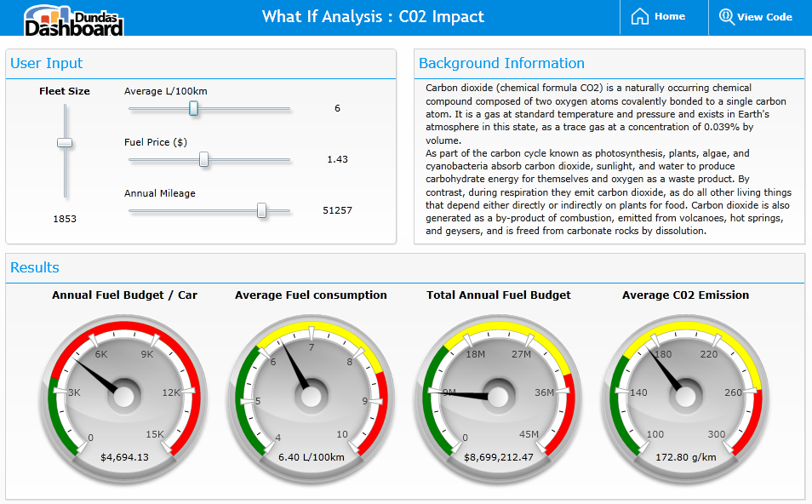Click the $8,699,212.47 gauge readout
Image resolution: width=812 pixels, height=504 pixels.
[x=498, y=457]
